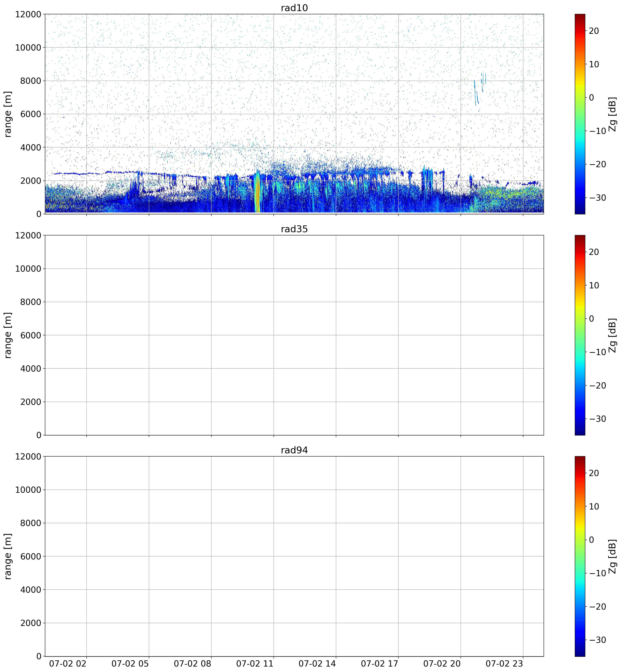
Task: Click the 6000 tick on rad10 y-axis
Action: 31,114
